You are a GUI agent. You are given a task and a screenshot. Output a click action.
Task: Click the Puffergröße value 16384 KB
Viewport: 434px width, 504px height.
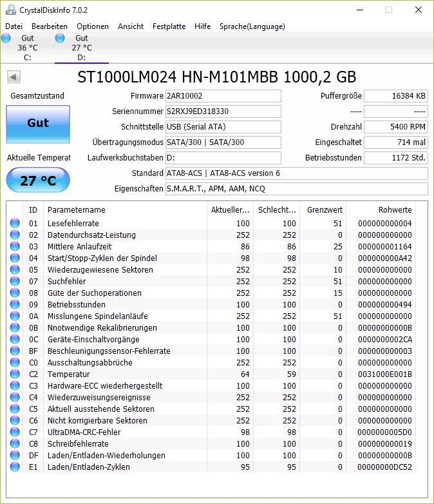pyautogui.click(x=396, y=96)
